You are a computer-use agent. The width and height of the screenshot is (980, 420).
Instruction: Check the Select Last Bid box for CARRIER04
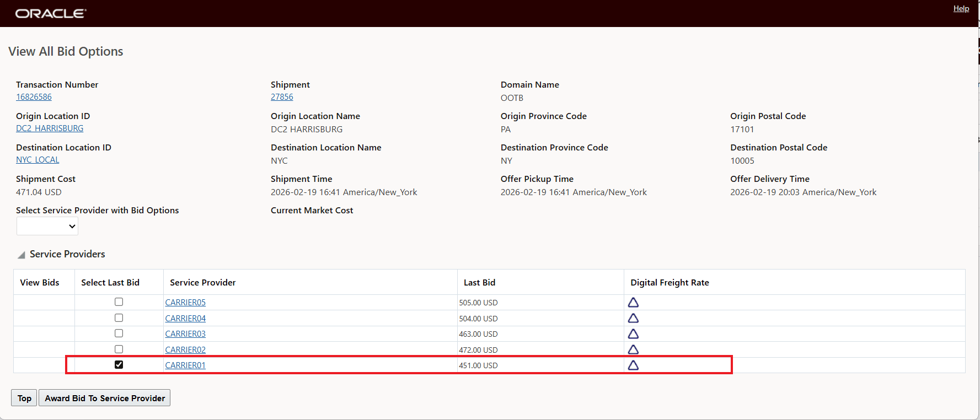coord(119,318)
